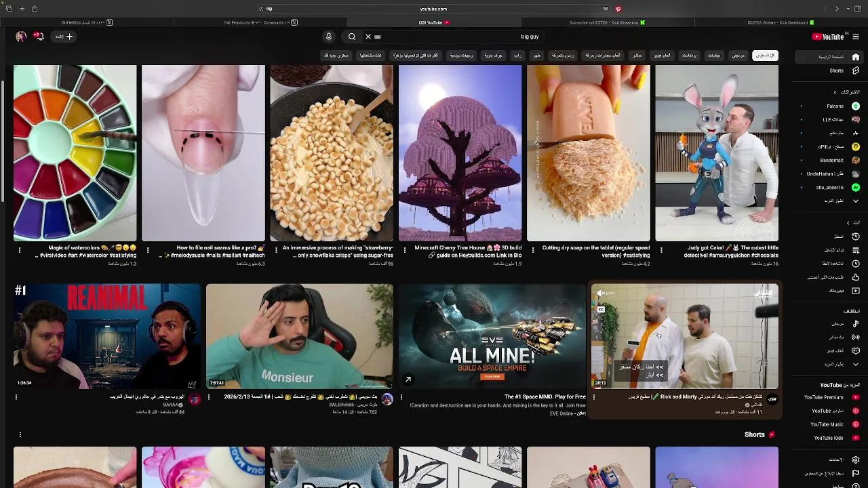Select the 'All' filter chip

click(766, 56)
